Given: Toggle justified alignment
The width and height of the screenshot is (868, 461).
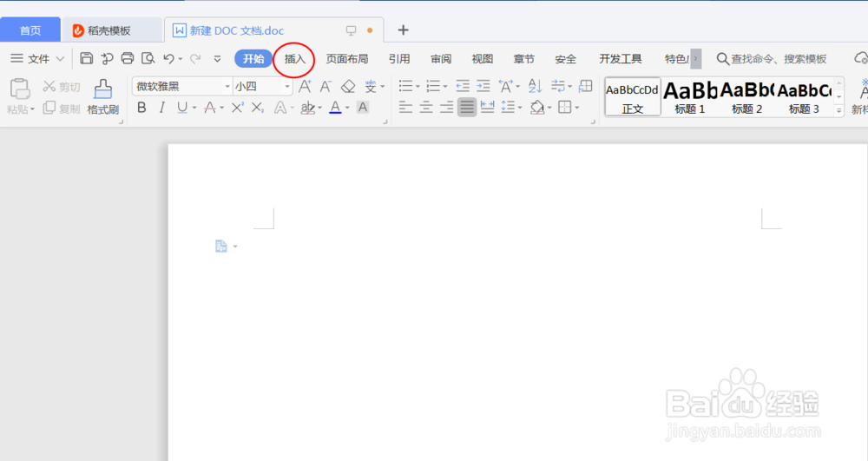Looking at the screenshot, I should click(x=467, y=107).
